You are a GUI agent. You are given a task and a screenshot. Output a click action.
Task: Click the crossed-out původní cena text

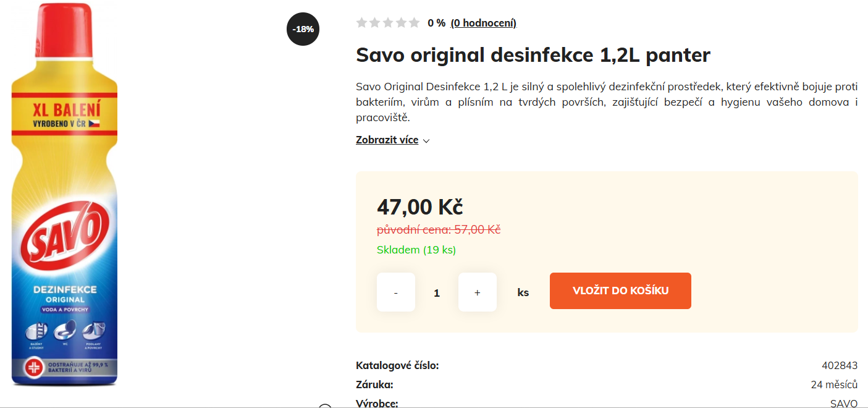(x=438, y=229)
